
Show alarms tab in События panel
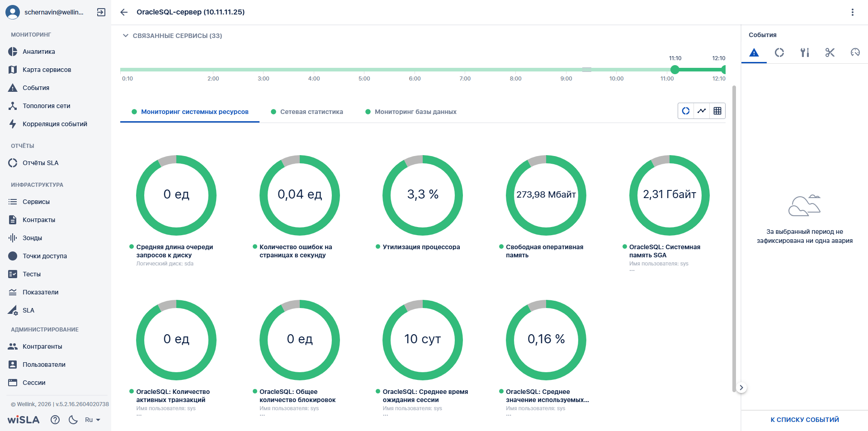point(754,52)
